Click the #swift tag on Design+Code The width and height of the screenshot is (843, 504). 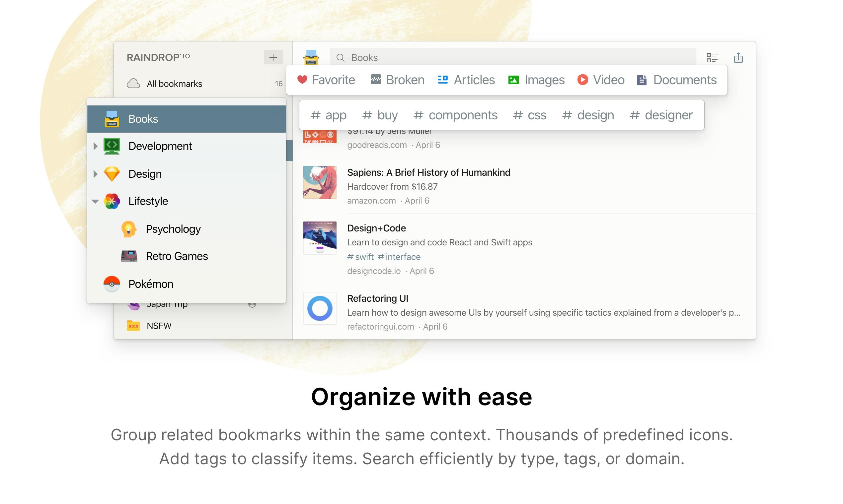(360, 257)
